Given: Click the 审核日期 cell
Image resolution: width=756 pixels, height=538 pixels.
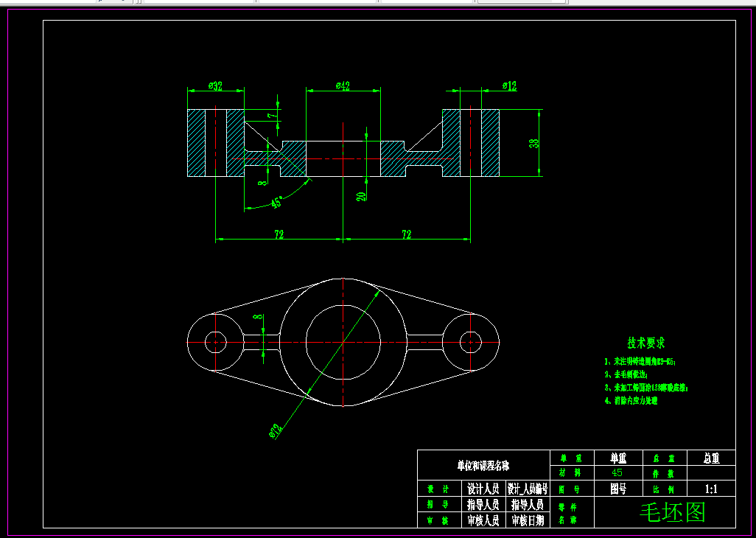Looking at the screenshot, I should click(x=528, y=520).
